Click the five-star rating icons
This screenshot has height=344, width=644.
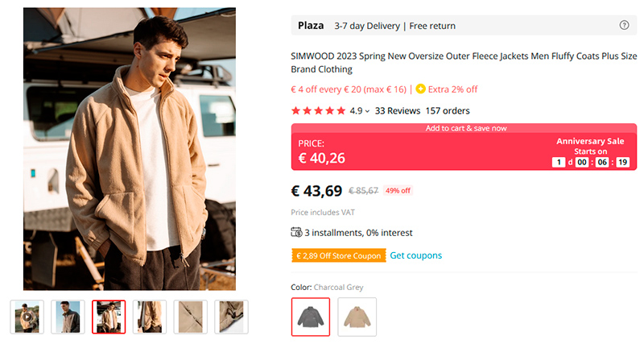(x=318, y=110)
